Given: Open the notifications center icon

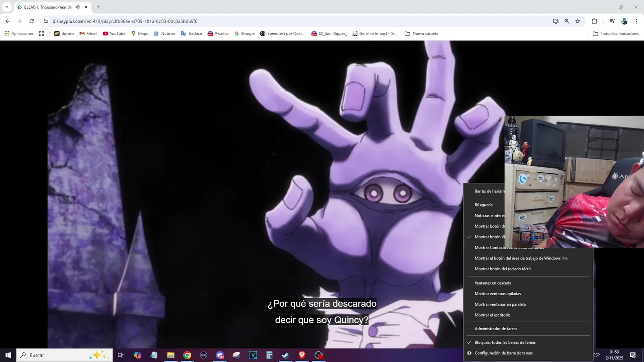Looking at the screenshot, I should point(633,355).
